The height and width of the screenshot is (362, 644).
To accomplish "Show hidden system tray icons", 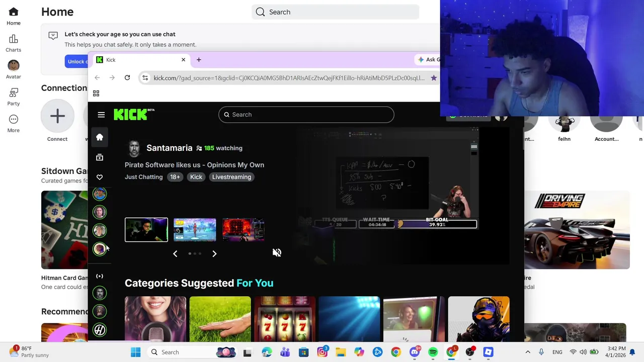I will (528, 352).
